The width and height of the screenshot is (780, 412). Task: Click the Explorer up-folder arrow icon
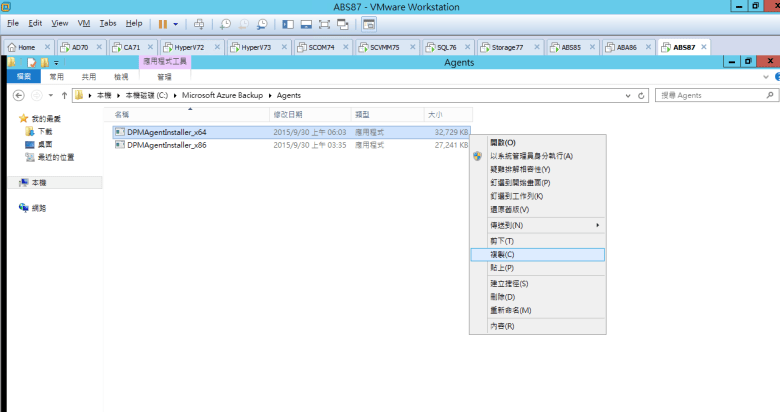(x=65, y=96)
